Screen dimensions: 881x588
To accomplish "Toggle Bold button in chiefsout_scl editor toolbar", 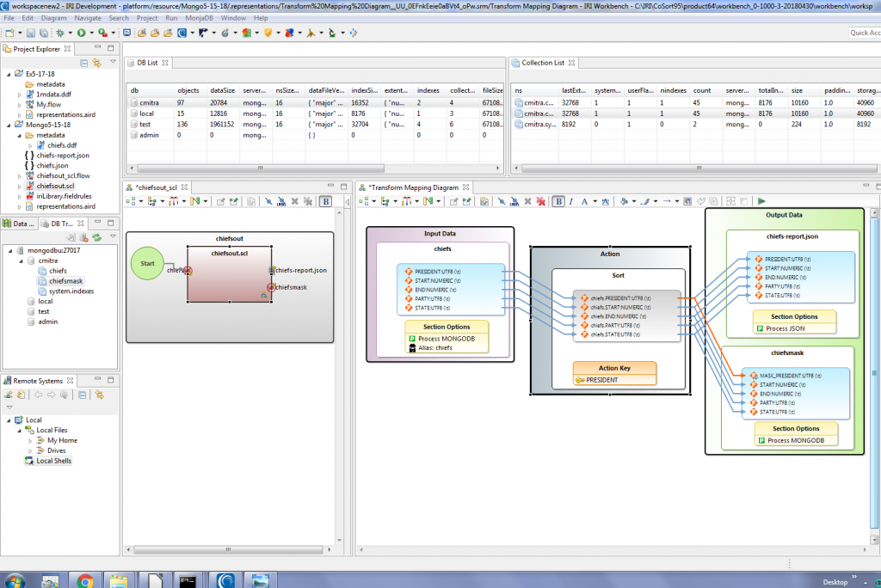I will coord(325,201).
